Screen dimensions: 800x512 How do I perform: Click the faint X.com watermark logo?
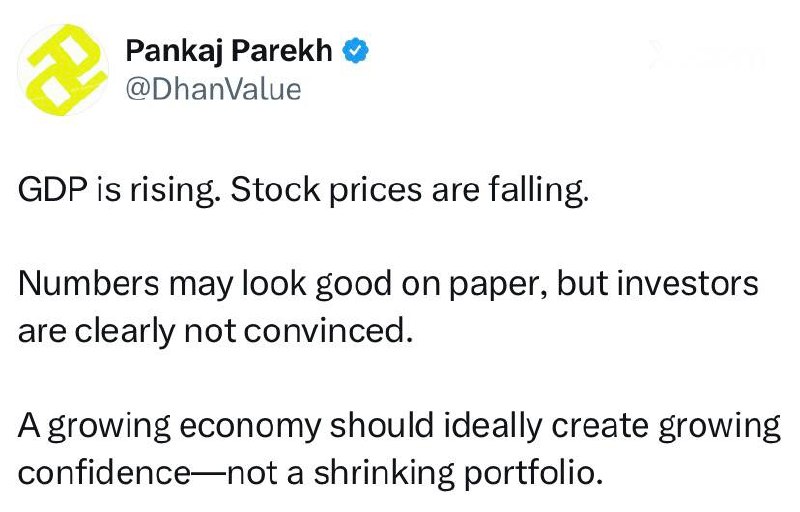tap(707, 55)
